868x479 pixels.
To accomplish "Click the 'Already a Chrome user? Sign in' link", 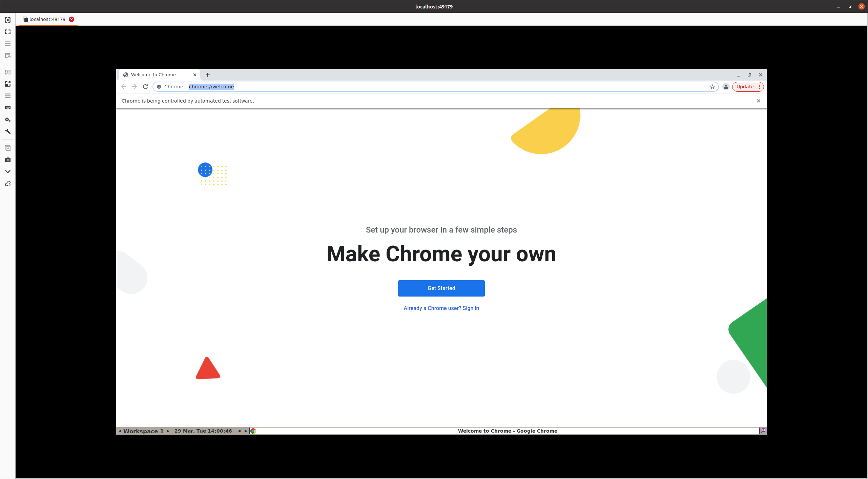I will (441, 308).
